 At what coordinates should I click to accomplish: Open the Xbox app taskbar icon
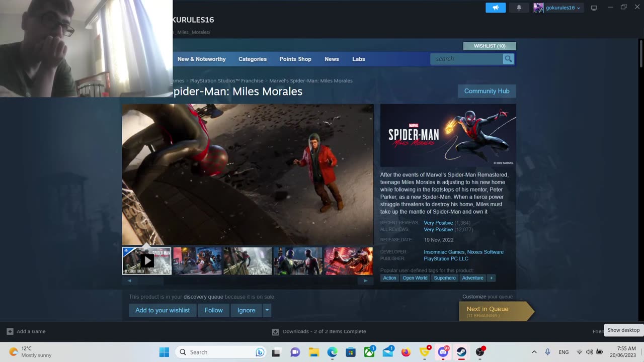(369, 352)
